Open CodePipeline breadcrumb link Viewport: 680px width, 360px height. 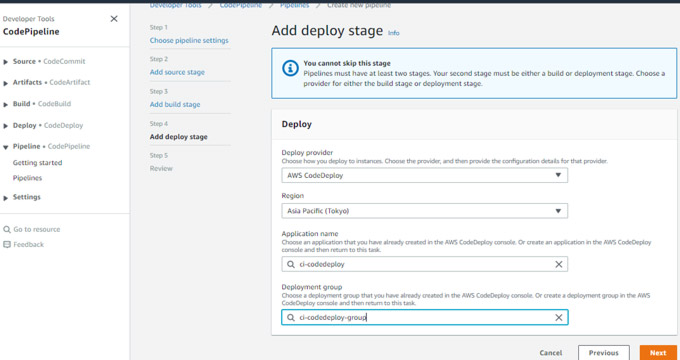point(241,5)
